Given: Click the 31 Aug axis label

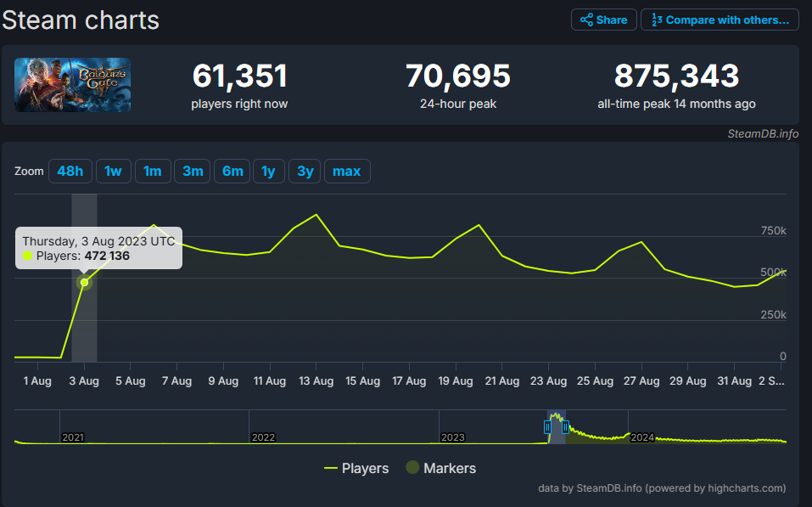Looking at the screenshot, I should (734, 381).
